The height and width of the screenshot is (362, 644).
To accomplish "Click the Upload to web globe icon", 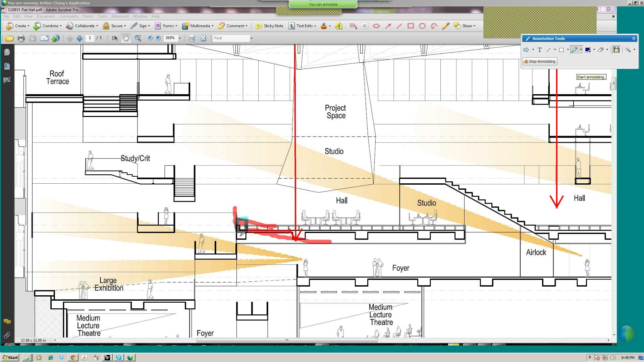I will (x=56, y=38).
